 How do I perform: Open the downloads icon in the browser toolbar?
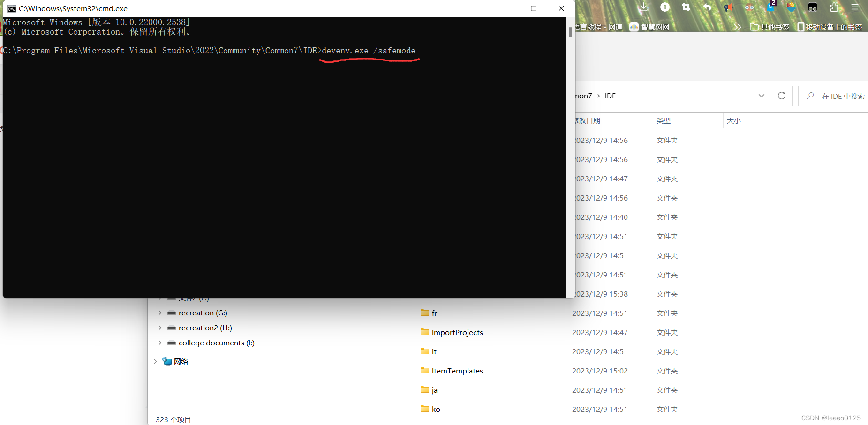pos(644,7)
